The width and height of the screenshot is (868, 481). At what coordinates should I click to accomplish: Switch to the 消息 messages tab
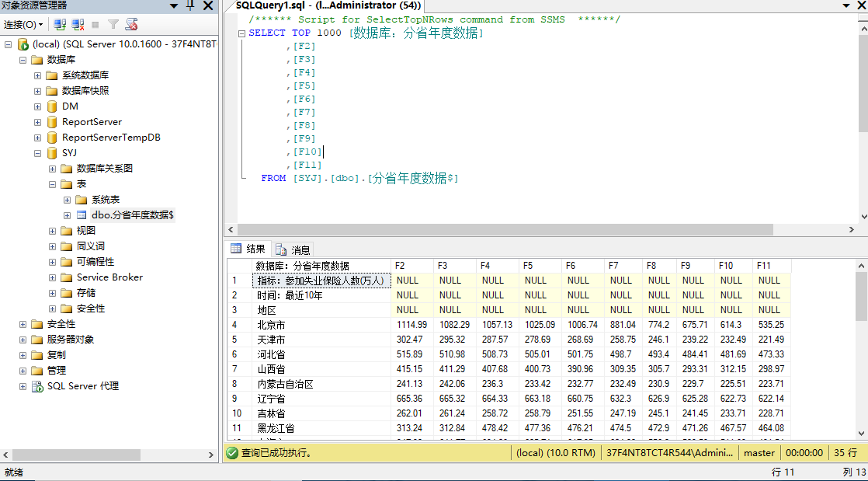[293, 249]
